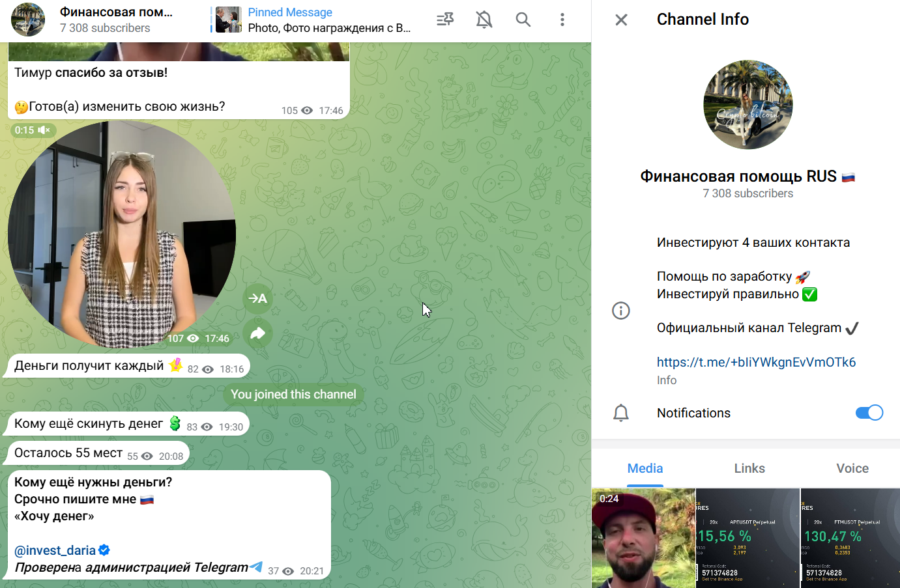Click the '7 308 subscribers' text in info panel
The image size is (900, 588).
pos(748,193)
